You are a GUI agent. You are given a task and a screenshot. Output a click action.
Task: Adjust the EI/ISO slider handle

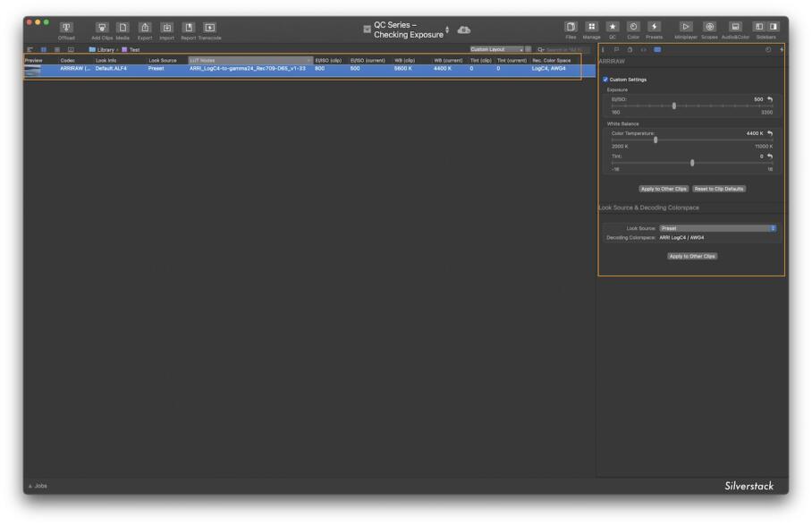tap(673, 106)
